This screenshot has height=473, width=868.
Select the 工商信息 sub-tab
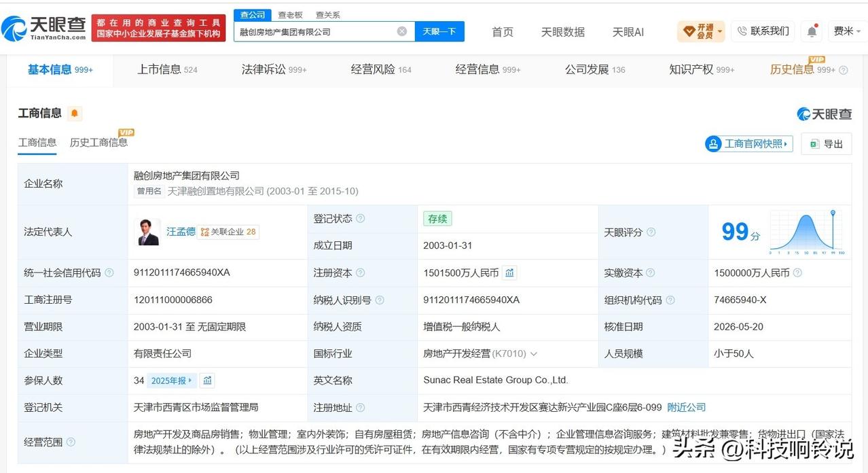click(37, 143)
